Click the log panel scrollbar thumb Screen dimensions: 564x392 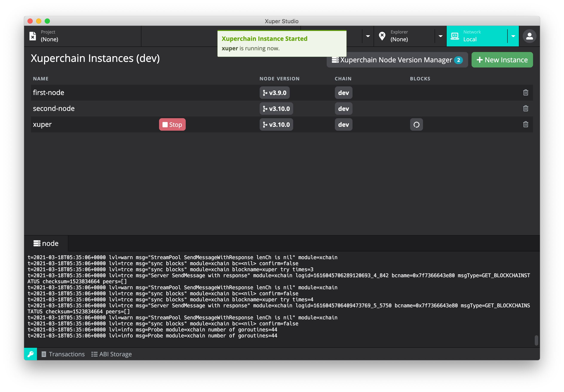(536, 340)
